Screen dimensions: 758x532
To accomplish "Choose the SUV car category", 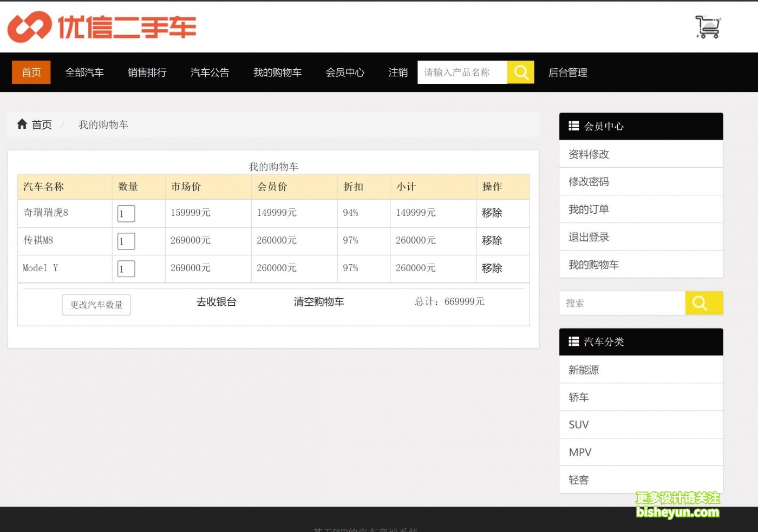I will click(579, 425).
